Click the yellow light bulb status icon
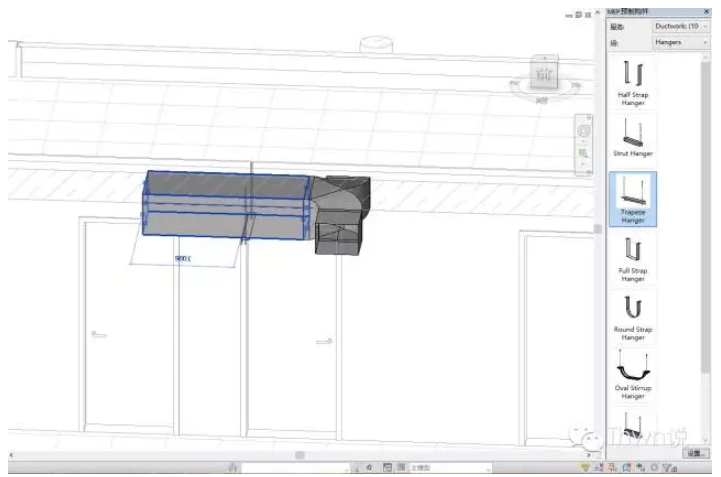The image size is (721, 477). 585,468
